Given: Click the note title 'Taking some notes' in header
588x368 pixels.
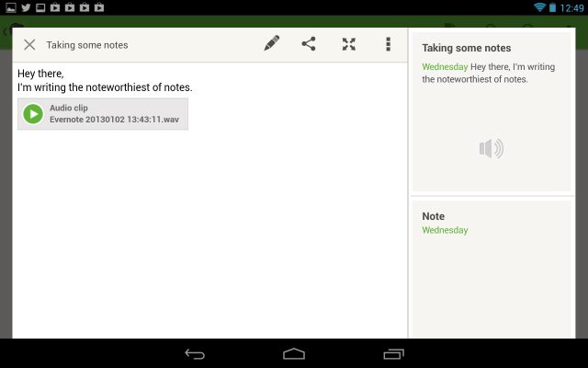Looking at the screenshot, I should click(x=87, y=45).
